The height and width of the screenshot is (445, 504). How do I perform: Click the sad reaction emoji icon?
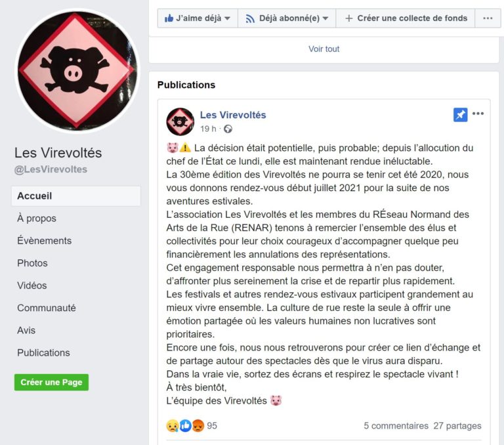173,426
